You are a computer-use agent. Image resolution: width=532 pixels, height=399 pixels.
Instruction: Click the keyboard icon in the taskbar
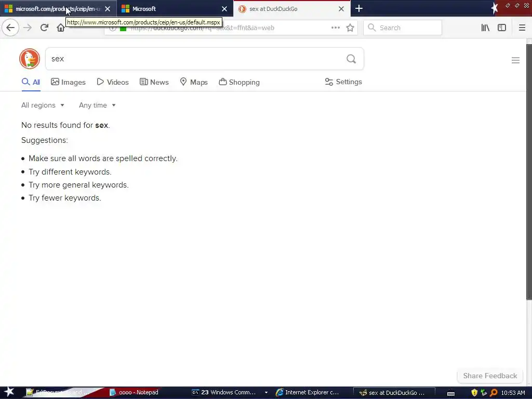[451, 393]
